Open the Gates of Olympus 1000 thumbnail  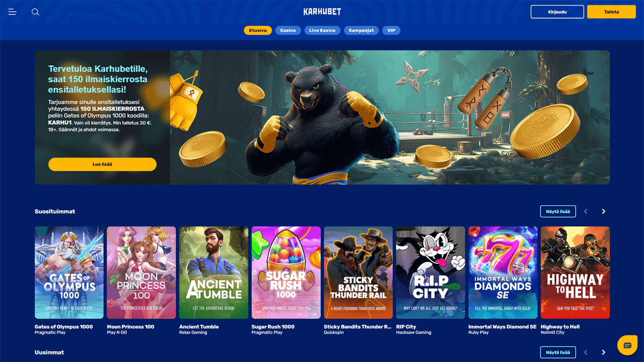[x=69, y=273]
